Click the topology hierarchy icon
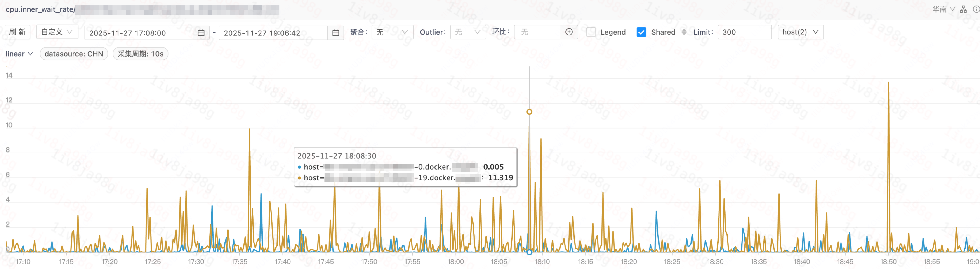This screenshot has width=980, height=269. coord(963,9)
